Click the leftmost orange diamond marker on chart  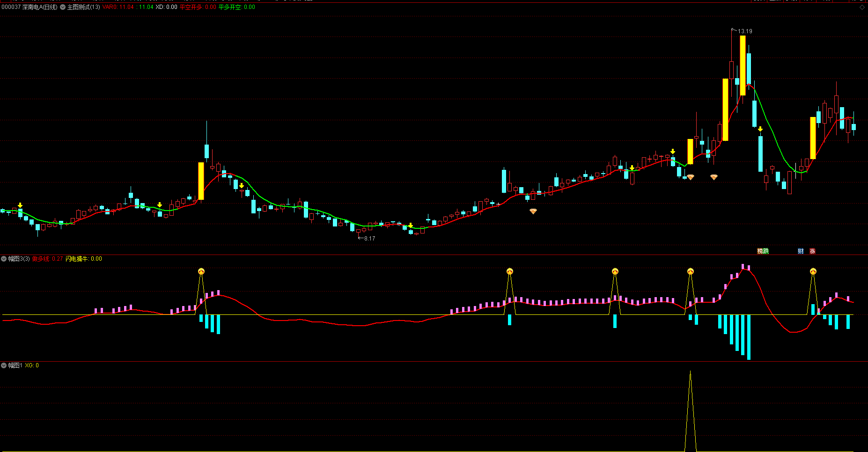[x=533, y=211]
